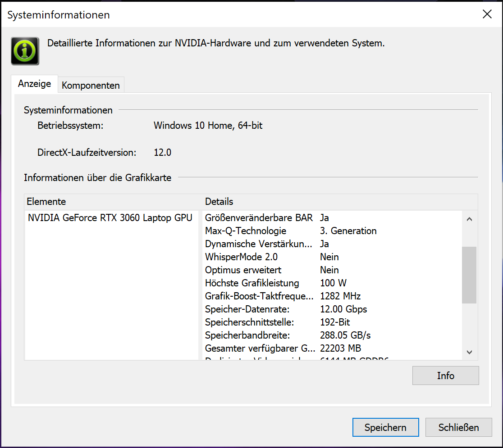Switch to the Komponenten tab
Screen dimensions: 503x448
pyautogui.click(x=91, y=85)
